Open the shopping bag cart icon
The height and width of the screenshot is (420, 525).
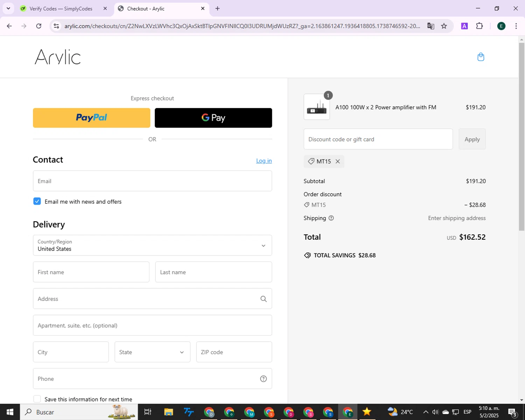pyautogui.click(x=481, y=57)
